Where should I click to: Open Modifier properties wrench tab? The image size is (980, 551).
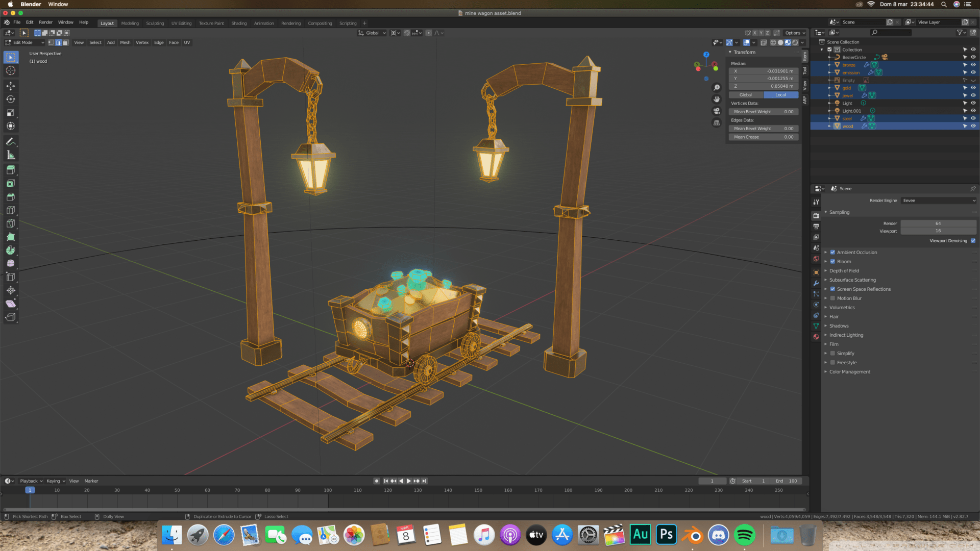816,283
